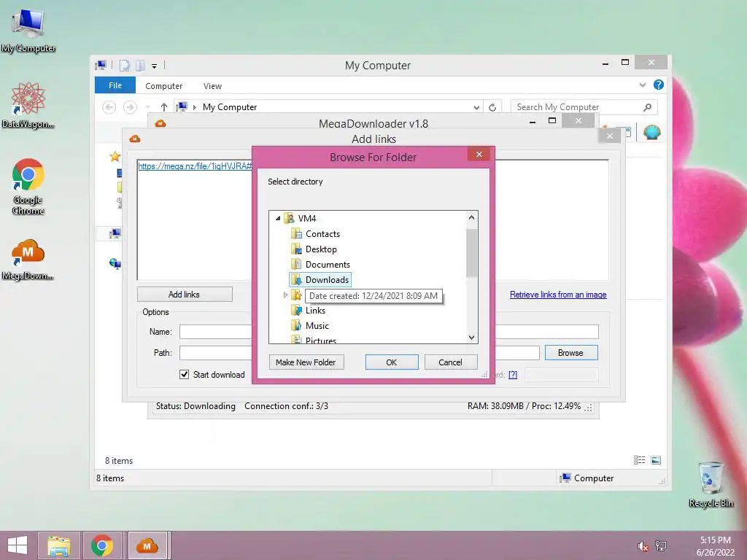Click Search My Computer field

(x=576, y=107)
